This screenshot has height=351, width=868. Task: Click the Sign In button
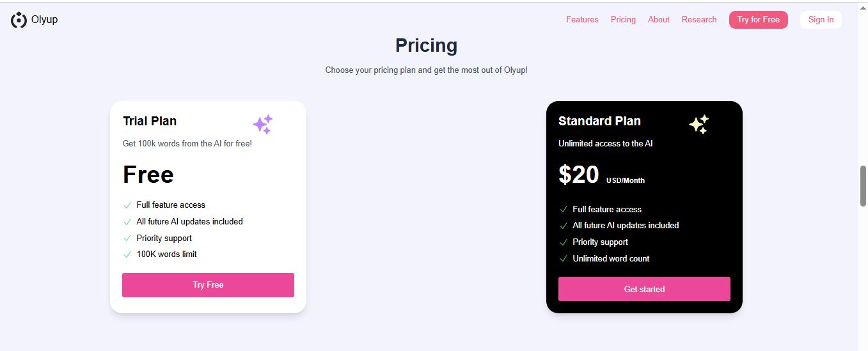[x=821, y=20]
